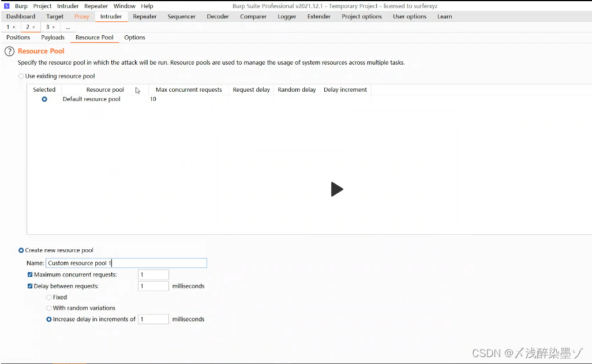Open the Resource Pool help icon

tap(9, 51)
